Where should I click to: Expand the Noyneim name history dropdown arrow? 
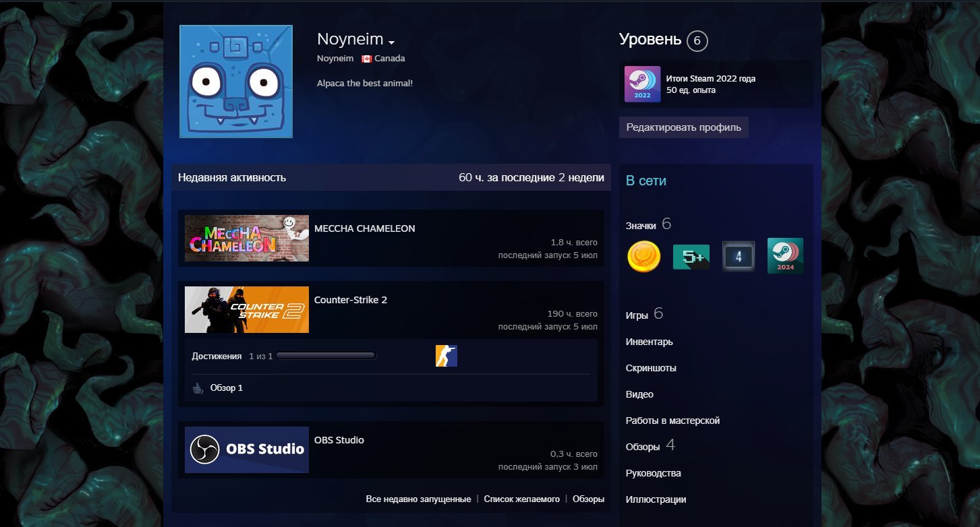(391, 42)
